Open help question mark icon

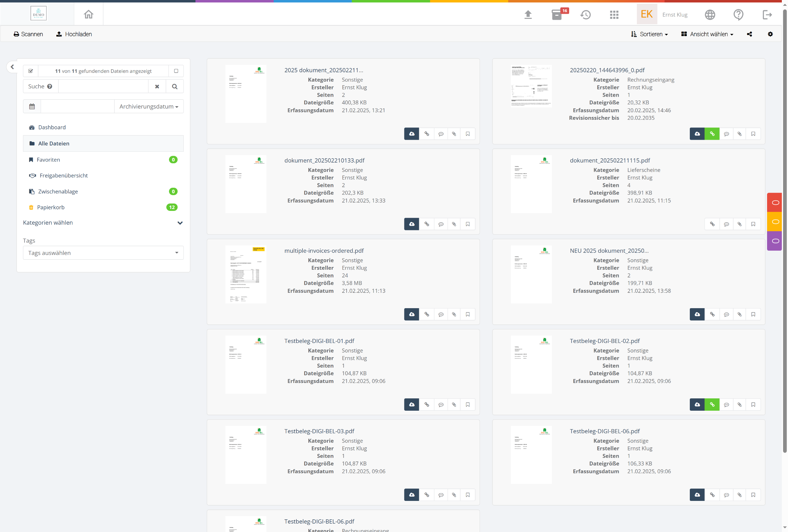point(738,14)
